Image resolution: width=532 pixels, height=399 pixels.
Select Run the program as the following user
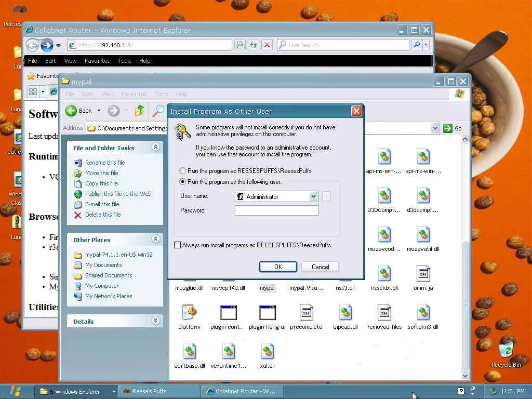(x=182, y=182)
